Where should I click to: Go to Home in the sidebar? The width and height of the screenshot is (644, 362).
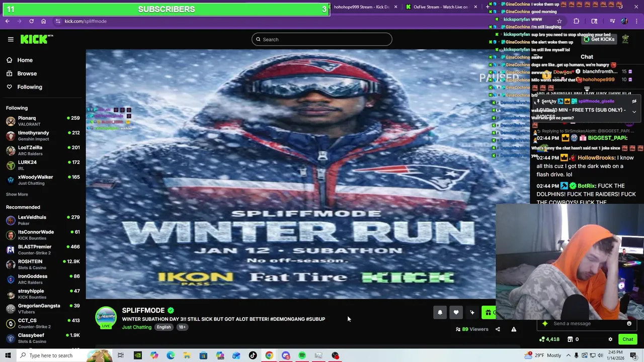click(25, 60)
